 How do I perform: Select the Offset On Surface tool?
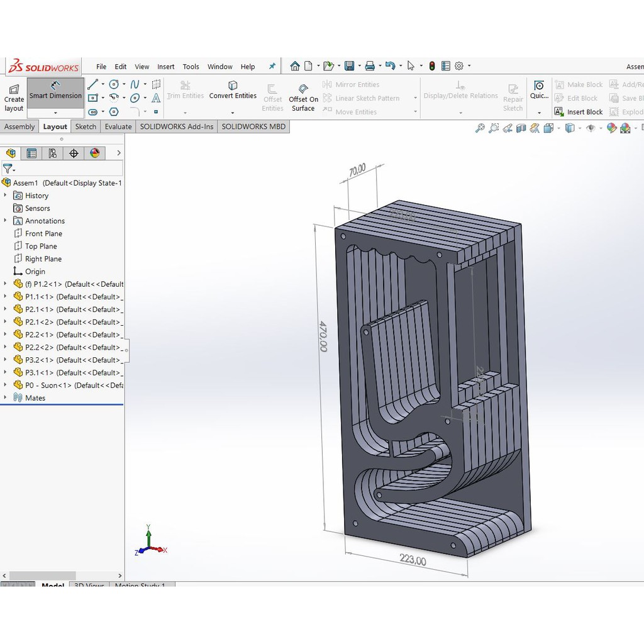coord(303,97)
